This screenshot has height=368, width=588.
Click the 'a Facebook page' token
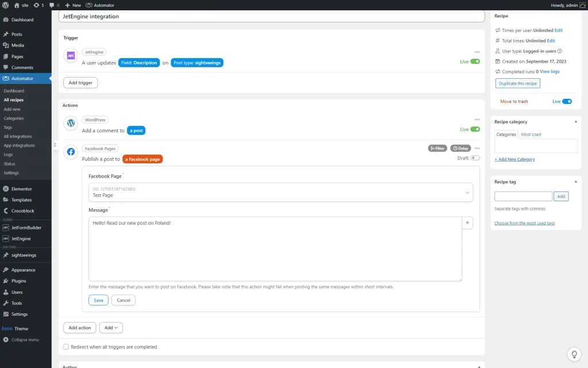click(x=142, y=159)
